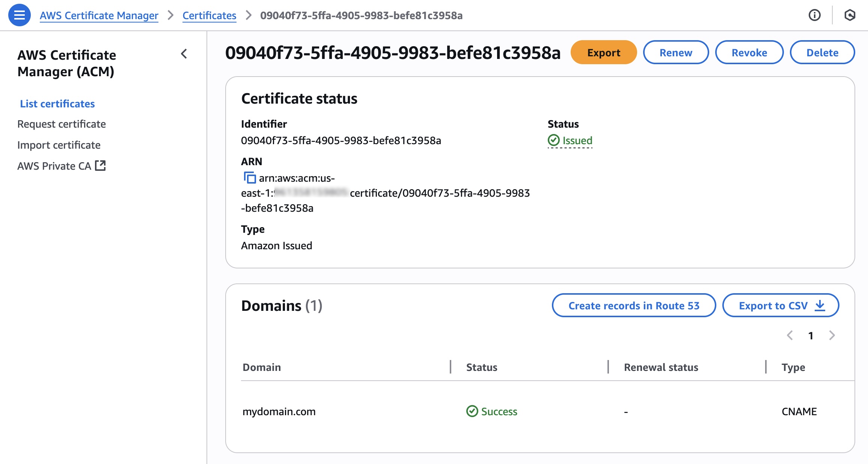Screen dimensions: 868x464
Task: Click the Delete button
Action: (x=822, y=53)
